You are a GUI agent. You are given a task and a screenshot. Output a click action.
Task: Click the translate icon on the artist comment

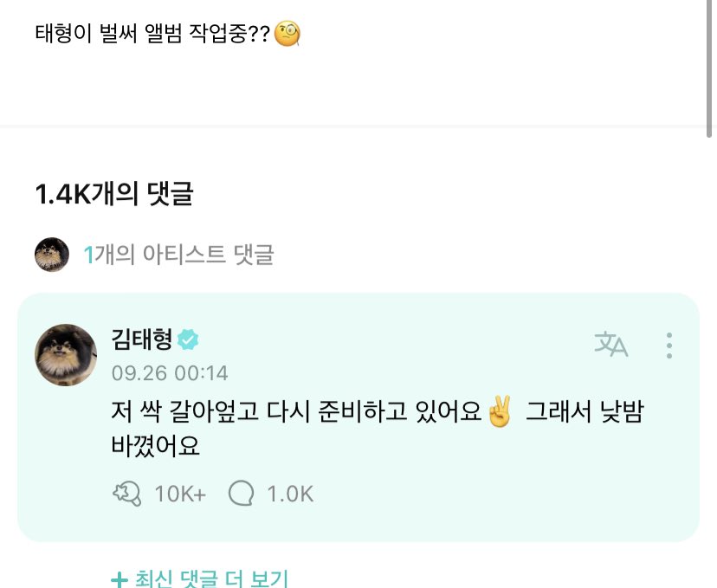(x=611, y=345)
